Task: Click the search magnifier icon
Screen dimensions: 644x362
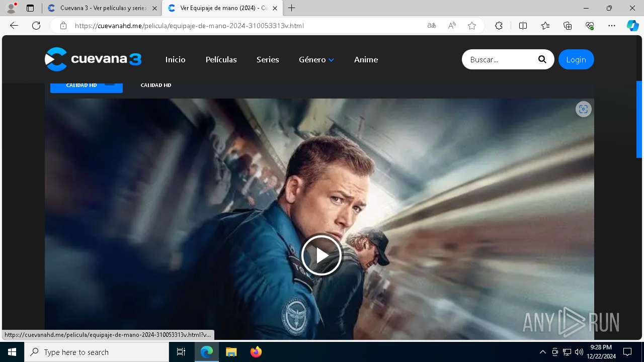Action: point(542,59)
